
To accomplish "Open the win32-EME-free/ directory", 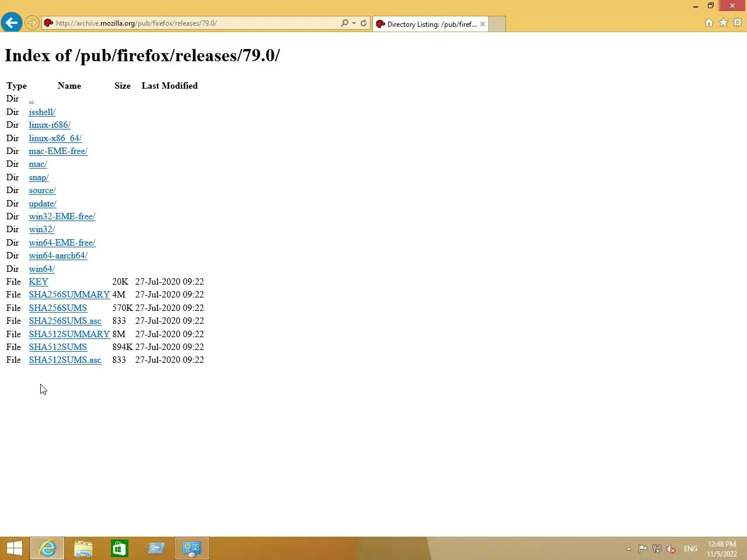I will point(62,216).
